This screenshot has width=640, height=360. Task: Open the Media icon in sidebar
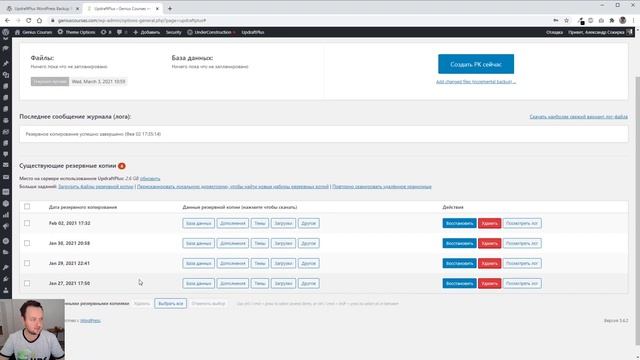click(x=6, y=75)
